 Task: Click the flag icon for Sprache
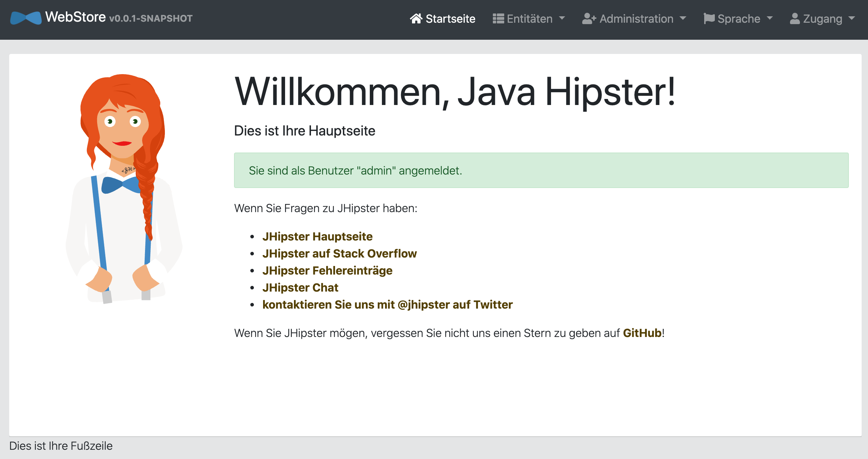[709, 18]
